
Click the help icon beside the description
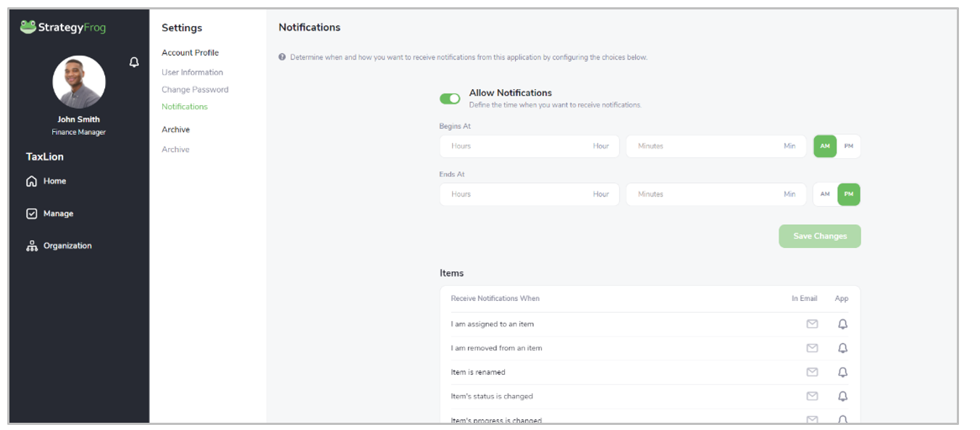(x=282, y=57)
